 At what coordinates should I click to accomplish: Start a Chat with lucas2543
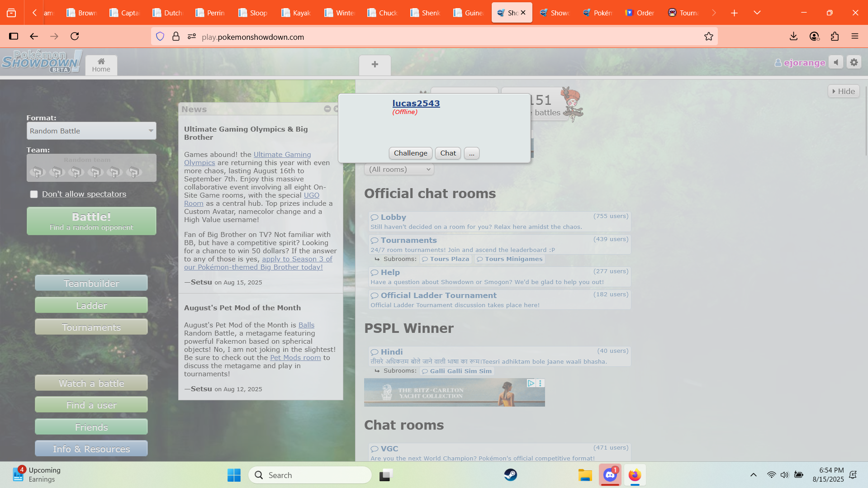(448, 153)
